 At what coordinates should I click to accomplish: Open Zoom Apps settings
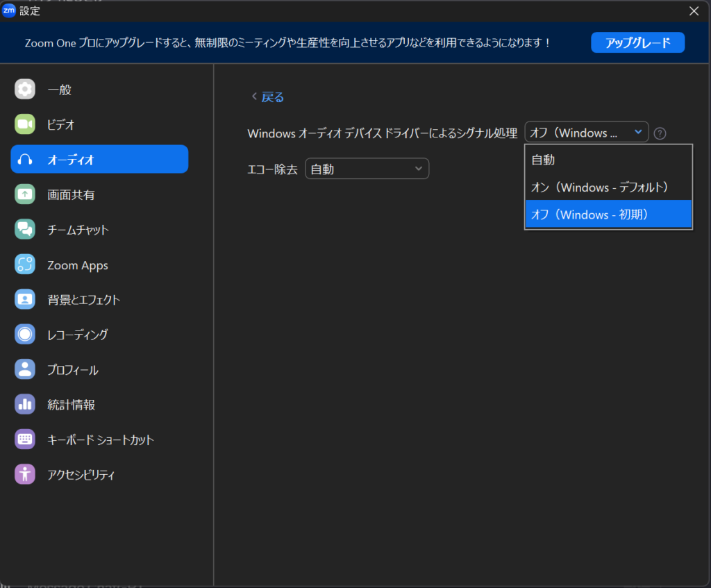click(x=99, y=264)
